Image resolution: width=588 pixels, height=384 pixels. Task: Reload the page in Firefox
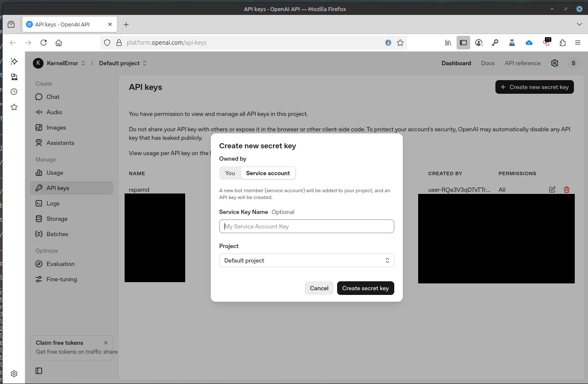tap(44, 43)
